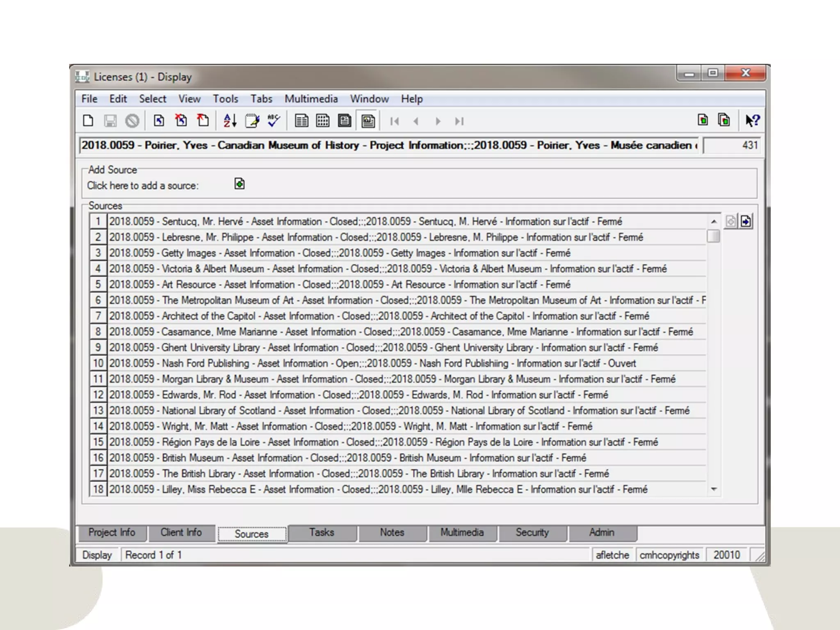Click the green add source icon
Viewport: 840px width, 630px height.
click(x=240, y=184)
